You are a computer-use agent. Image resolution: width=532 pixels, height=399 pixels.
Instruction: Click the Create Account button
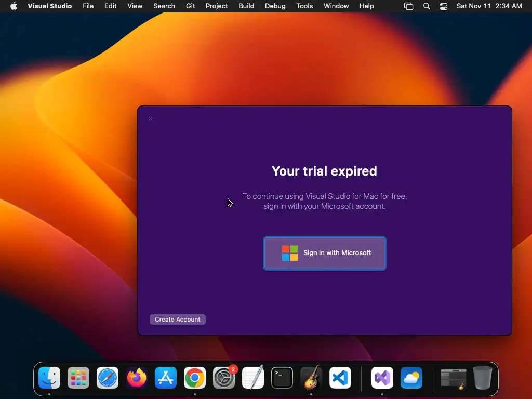(x=178, y=320)
